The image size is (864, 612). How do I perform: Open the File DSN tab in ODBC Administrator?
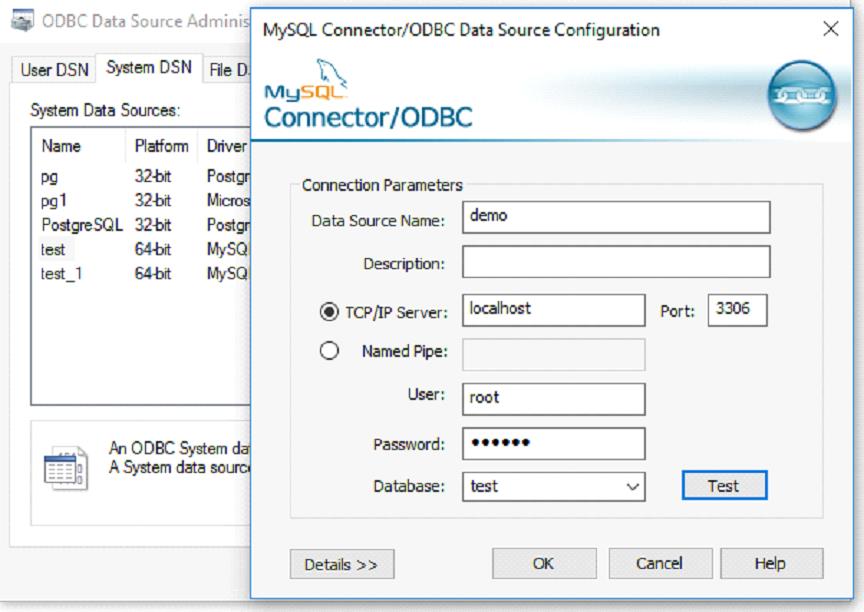(x=228, y=70)
